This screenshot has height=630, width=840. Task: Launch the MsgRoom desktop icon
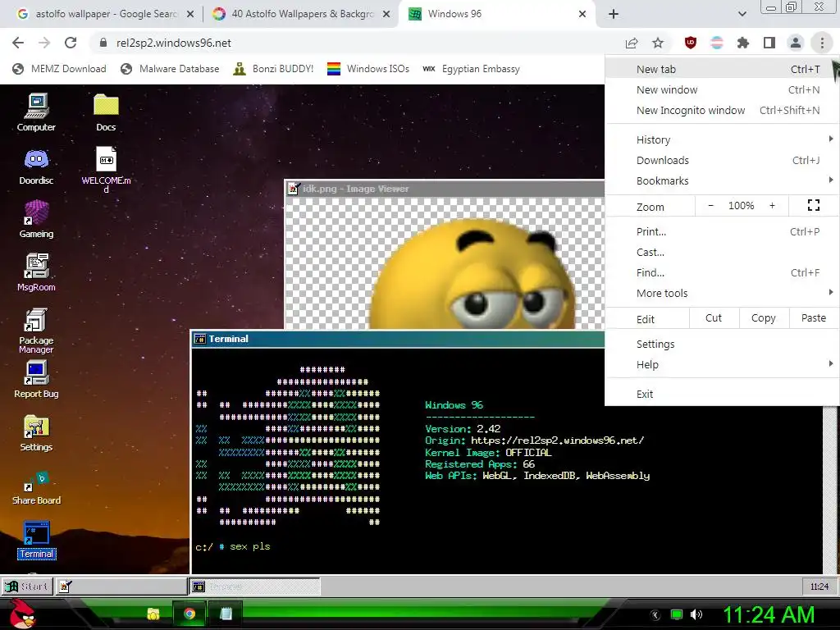click(36, 272)
